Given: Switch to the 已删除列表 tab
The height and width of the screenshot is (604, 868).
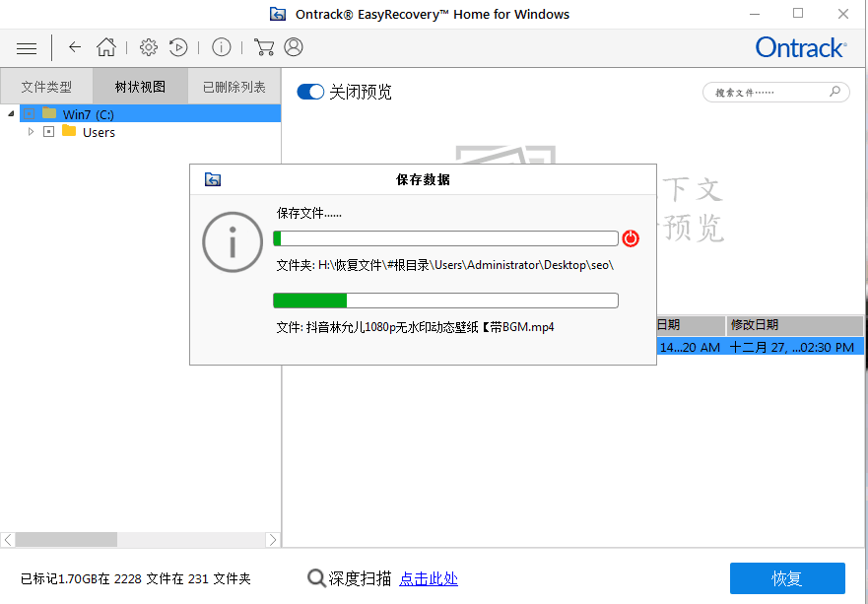Looking at the screenshot, I should pyautogui.click(x=234, y=87).
